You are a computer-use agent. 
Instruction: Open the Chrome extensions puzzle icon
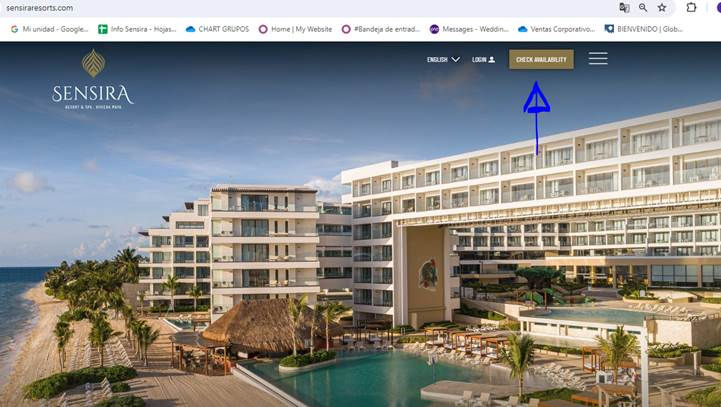[691, 7]
